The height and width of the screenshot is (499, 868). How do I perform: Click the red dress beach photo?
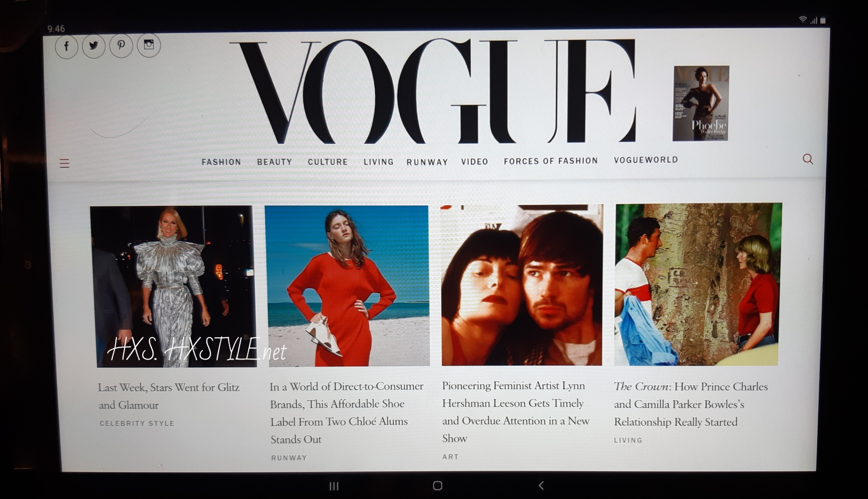click(x=347, y=286)
